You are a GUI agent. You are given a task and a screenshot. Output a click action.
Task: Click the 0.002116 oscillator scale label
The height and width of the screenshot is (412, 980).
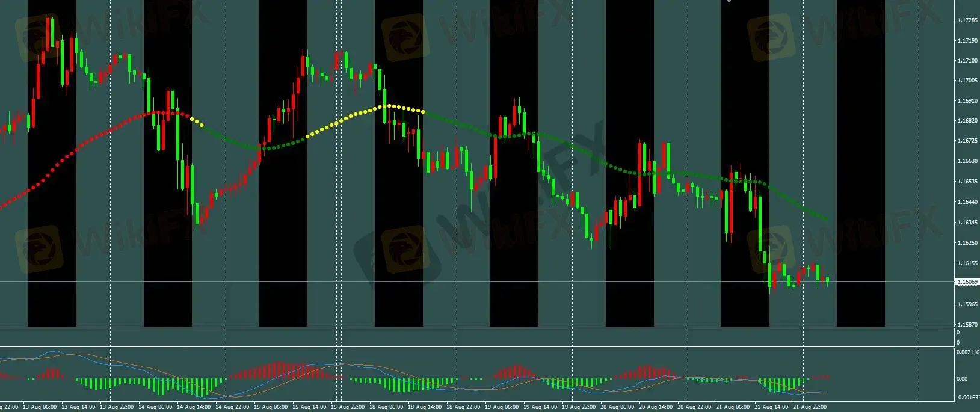coord(967,352)
